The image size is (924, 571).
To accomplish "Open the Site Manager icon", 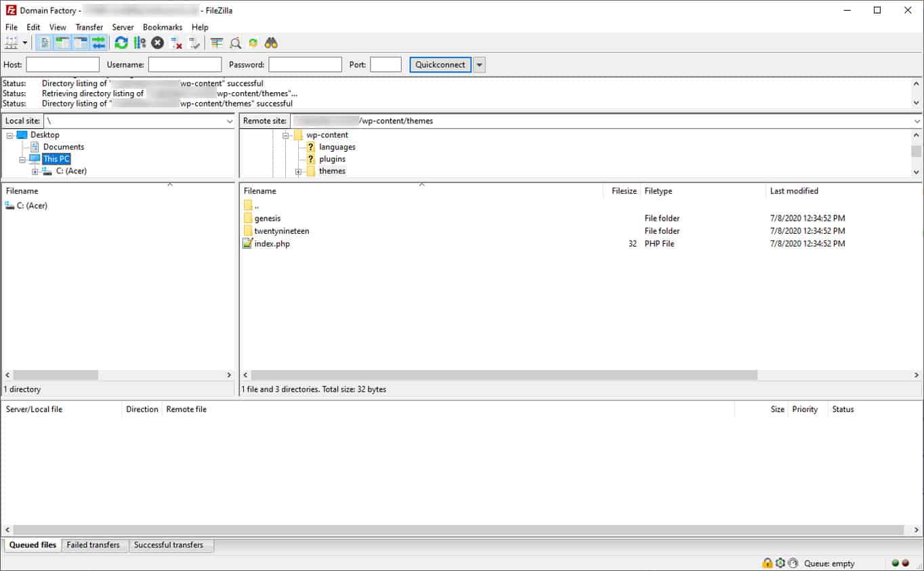I will point(12,43).
